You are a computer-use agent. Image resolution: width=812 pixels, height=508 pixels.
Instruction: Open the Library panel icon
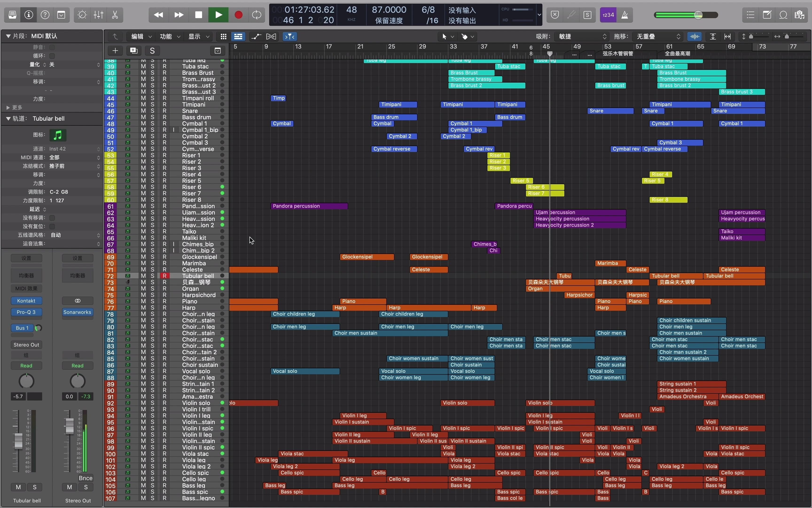point(12,15)
